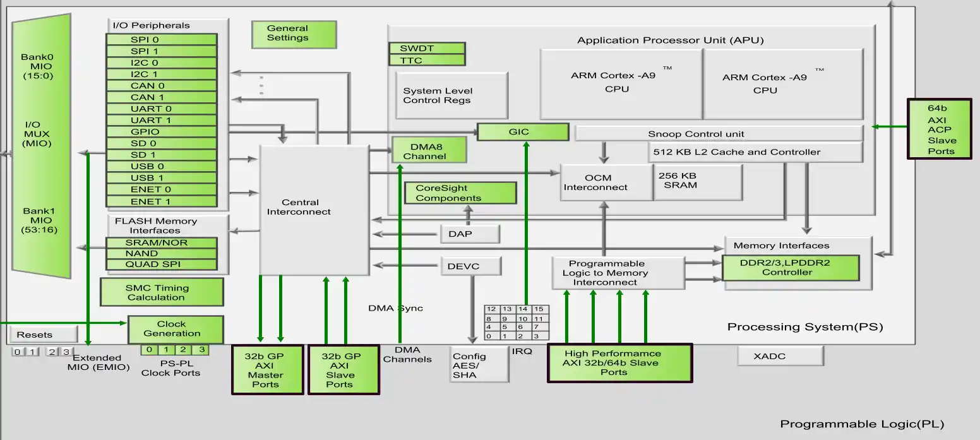Open the DMA8 Channel block

(429, 151)
